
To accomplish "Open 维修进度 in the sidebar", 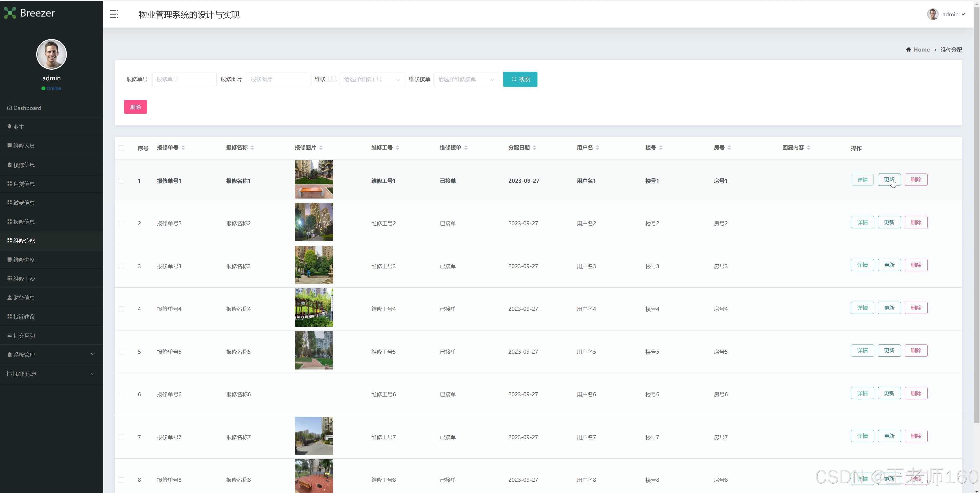I will [x=24, y=260].
